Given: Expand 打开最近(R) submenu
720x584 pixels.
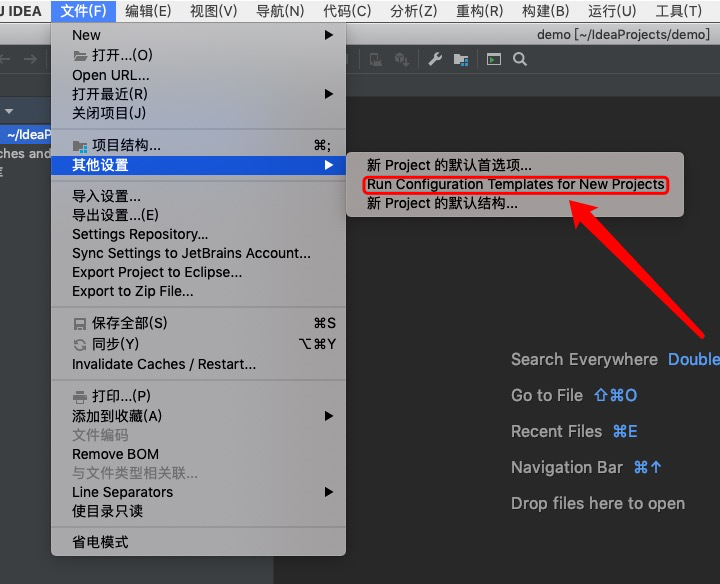Looking at the screenshot, I should pos(198,94).
